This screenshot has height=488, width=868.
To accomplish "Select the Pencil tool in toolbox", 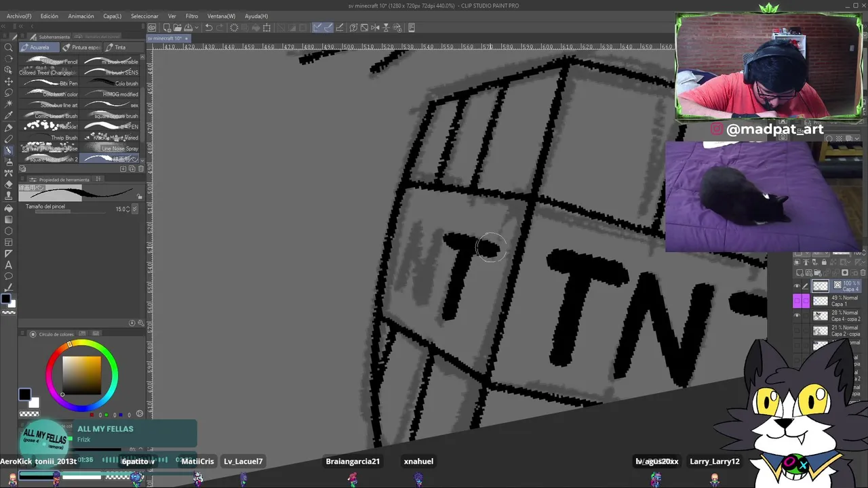I will (x=9, y=139).
